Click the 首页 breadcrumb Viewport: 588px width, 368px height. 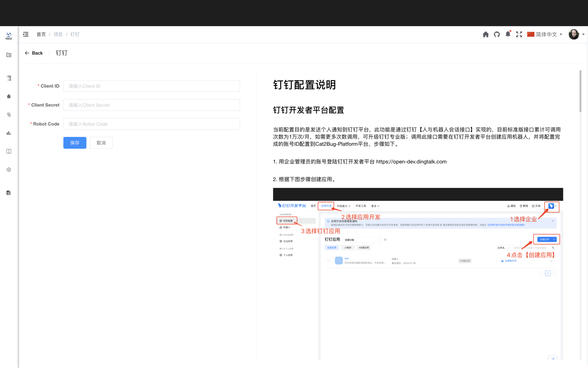(x=41, y=34)
